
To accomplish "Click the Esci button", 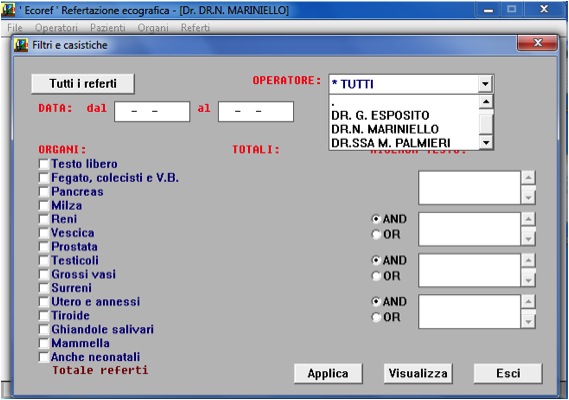I will coord(508,374).
